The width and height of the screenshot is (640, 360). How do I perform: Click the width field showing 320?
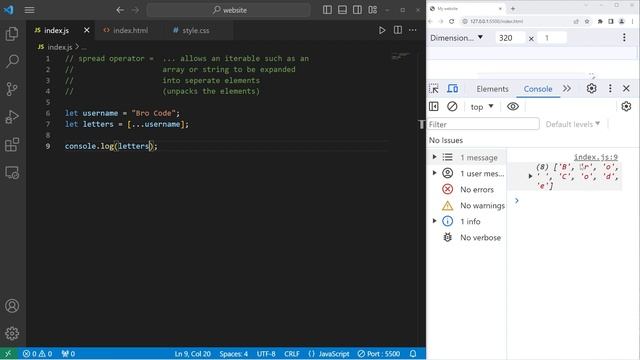click(x=510, y=38)
